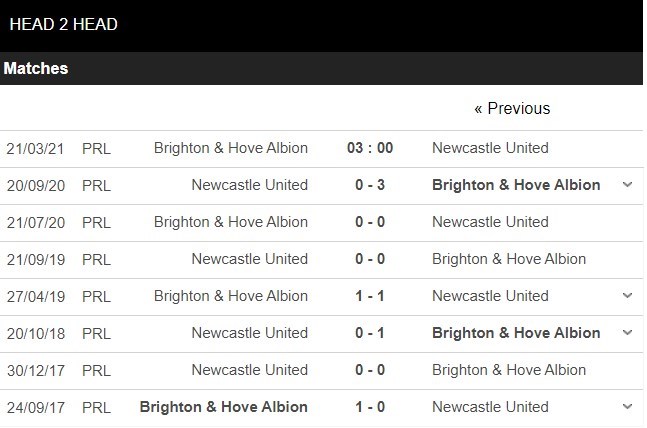647x428 pixels.
Task: Open the 0 - 3 score result
Action: pos(370,185)
